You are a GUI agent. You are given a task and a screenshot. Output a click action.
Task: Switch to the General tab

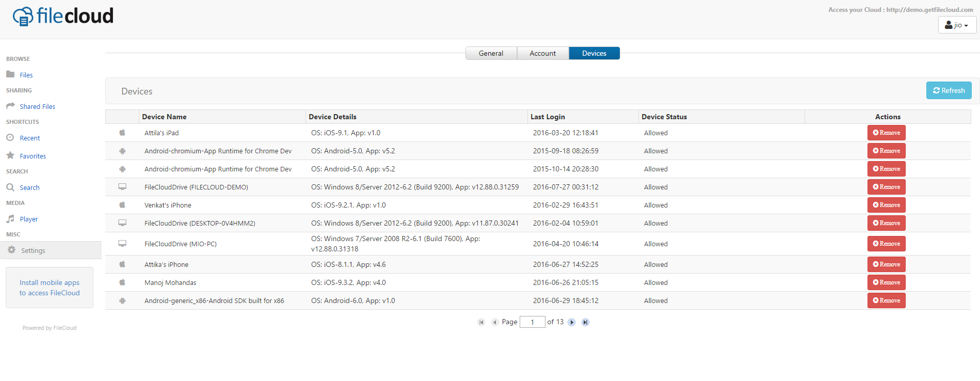(491, 53)
